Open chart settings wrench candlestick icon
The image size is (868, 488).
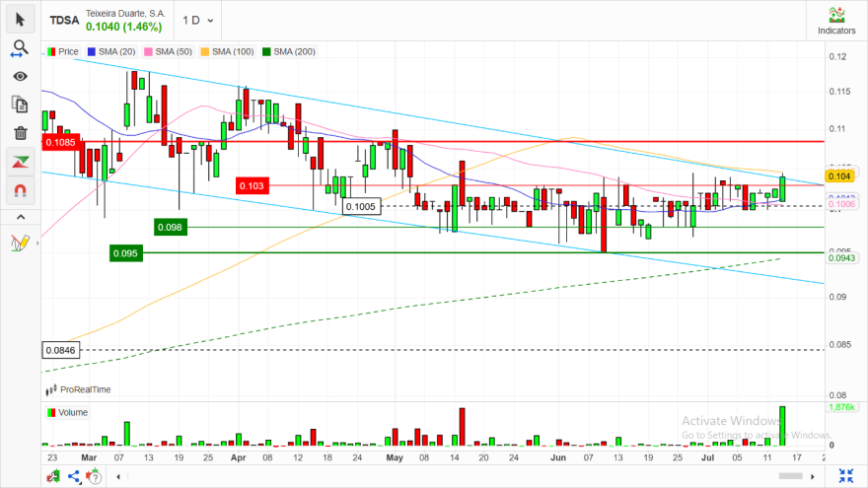coord(53,476)
